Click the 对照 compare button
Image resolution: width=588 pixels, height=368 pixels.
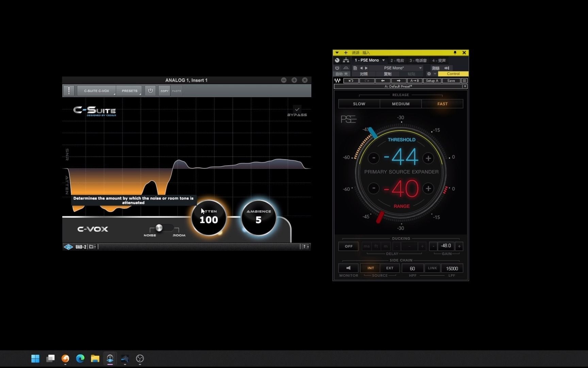tap(364, 74)
